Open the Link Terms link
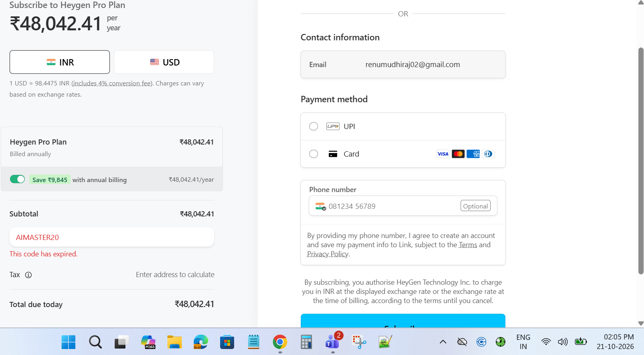 468,245
